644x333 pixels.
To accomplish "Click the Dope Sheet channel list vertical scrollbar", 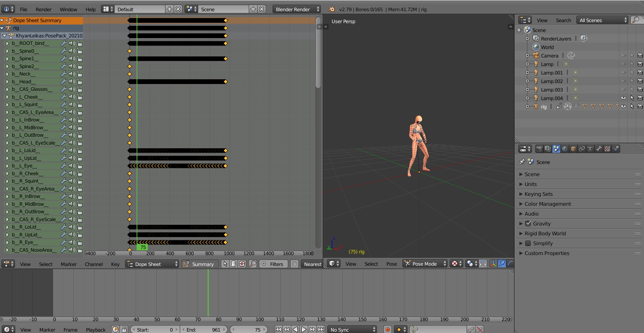I will click(318, 52).
